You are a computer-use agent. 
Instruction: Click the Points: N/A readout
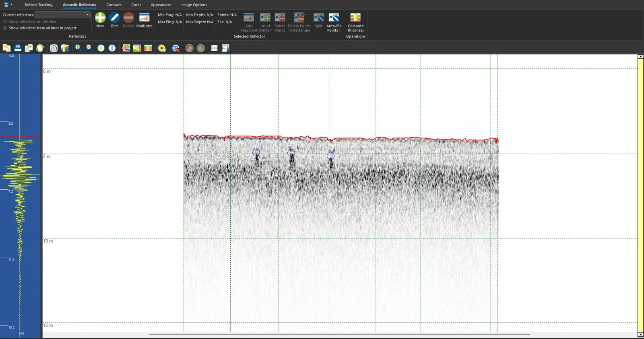(227, 15)
